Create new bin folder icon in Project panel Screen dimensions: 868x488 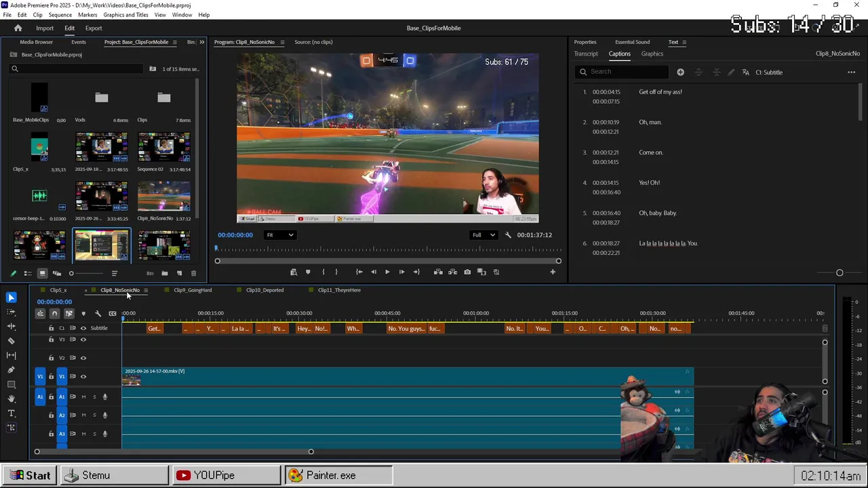pyautogui.click(x=165, y=273)
